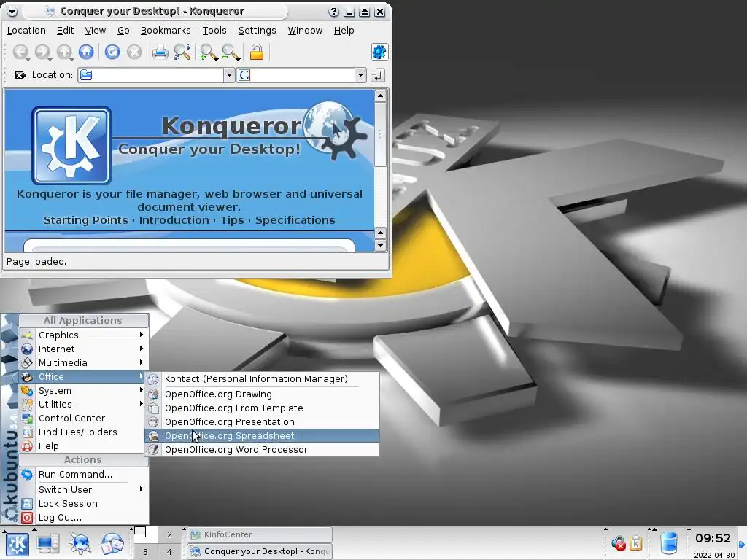This screenshot has height=560, width=747.
Task: Click the Up arrow in Konqueror toolbar
Action: (64, 52)
